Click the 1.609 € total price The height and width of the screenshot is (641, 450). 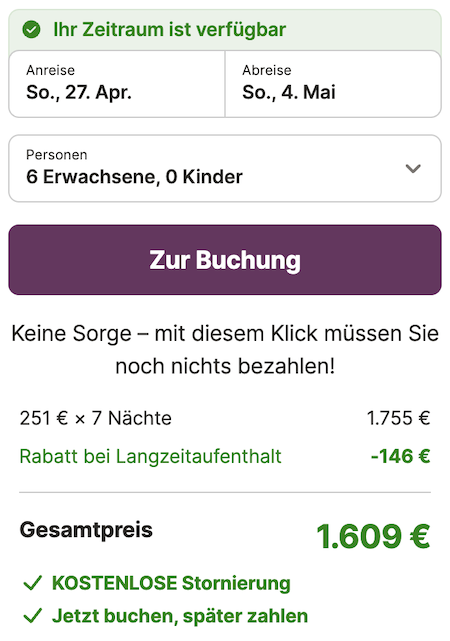tap(373, 536)
